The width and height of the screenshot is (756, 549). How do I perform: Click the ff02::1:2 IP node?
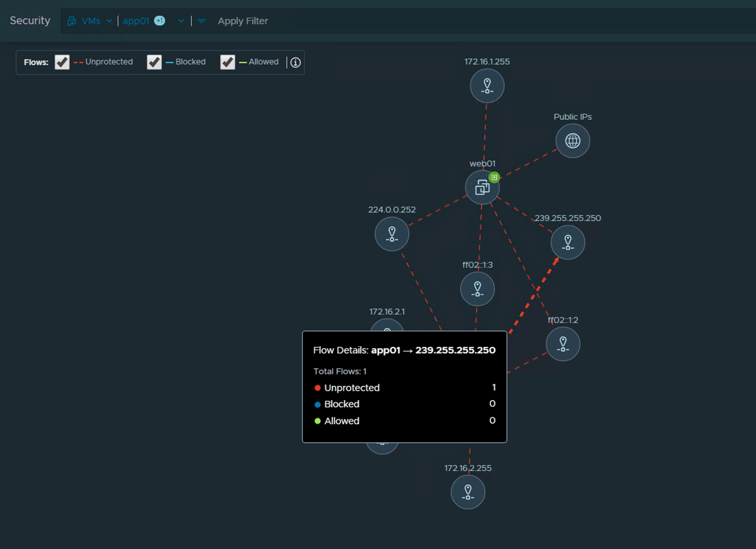pyautogui.click(x=563, y=344)
